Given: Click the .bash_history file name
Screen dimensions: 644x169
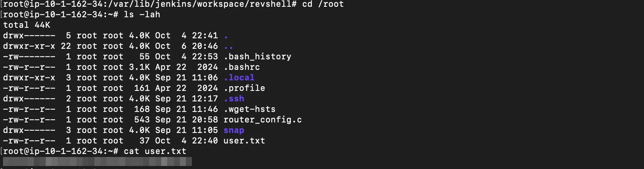Looking at the screenshot, I should (258, 57).
